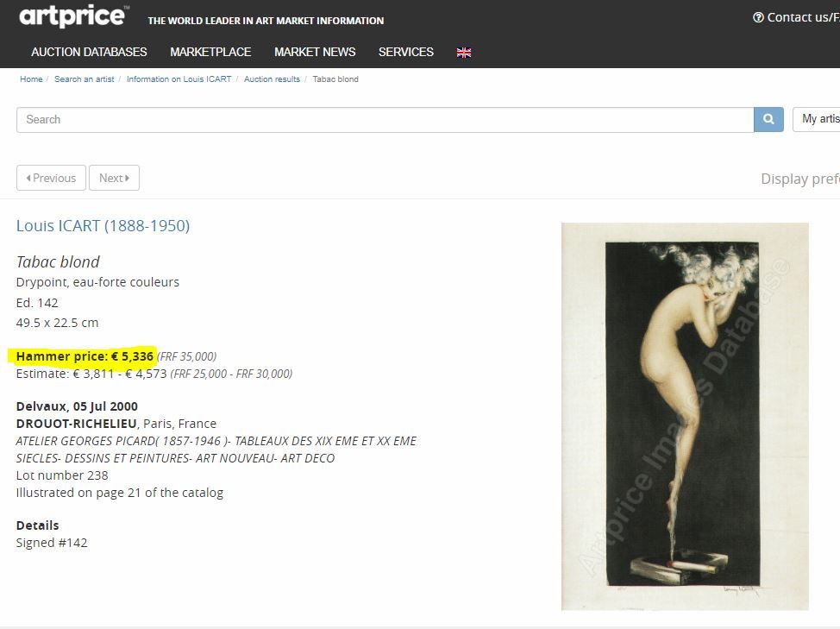This screenshot has width=840, height=629.
Task: Open the My artists dropdown button
Action: (x=816, y=119)
